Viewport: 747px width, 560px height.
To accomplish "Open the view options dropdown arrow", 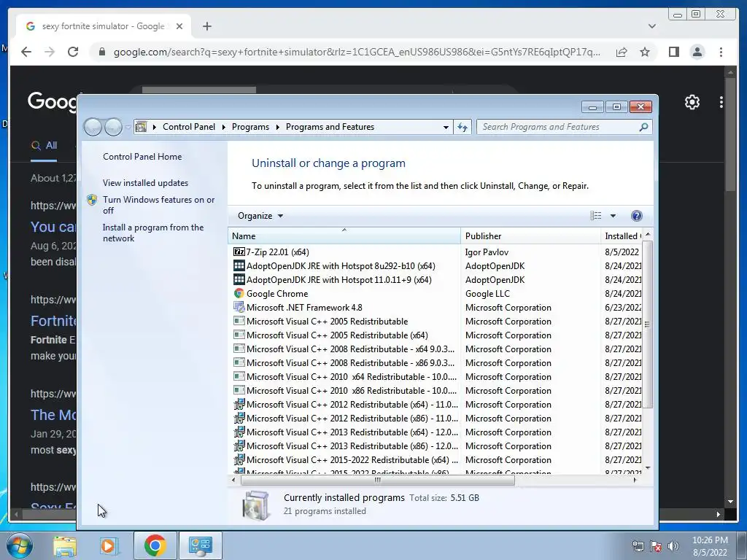I will [x=613, y=216].
